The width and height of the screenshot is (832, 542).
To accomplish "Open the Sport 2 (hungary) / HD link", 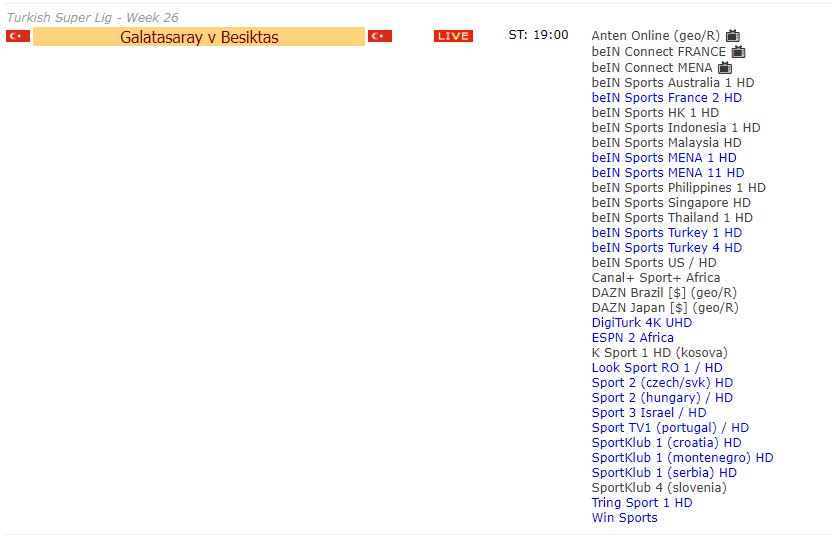I will [x=662, y=398].
